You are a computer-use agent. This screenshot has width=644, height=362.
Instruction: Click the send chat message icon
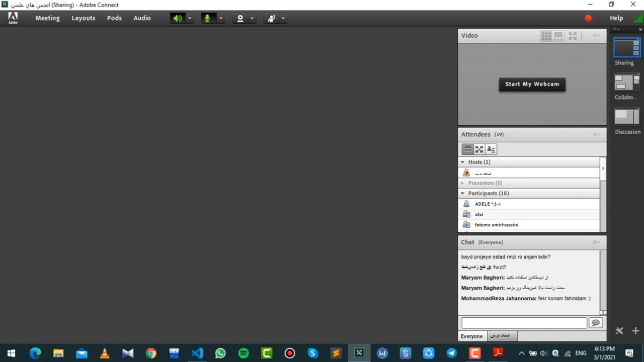point(596,323)
